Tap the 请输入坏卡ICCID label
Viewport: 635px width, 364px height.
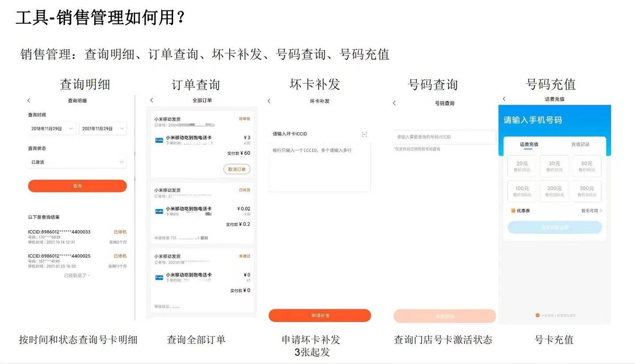(290, 134)
